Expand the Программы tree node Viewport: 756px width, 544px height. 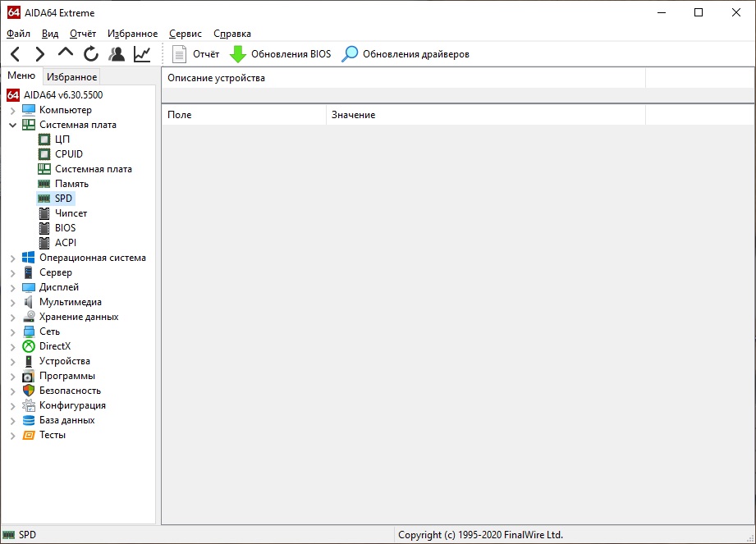click(13, 377)
